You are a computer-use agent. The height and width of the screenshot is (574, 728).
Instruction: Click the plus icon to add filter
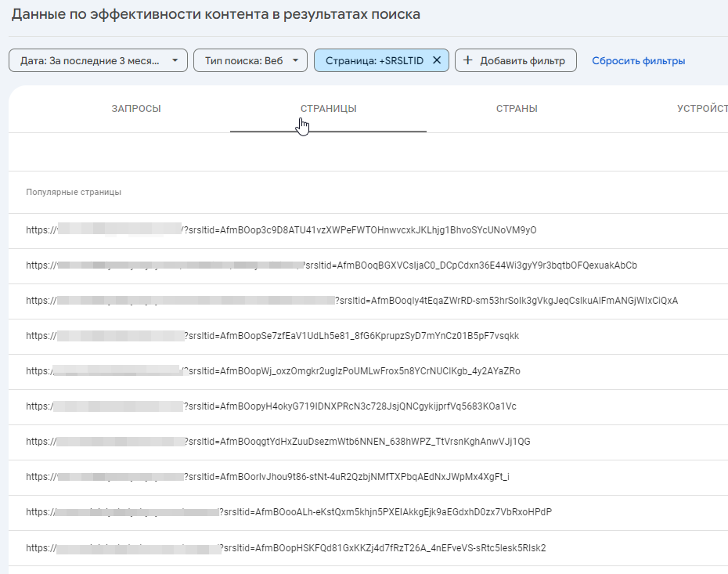468,60
